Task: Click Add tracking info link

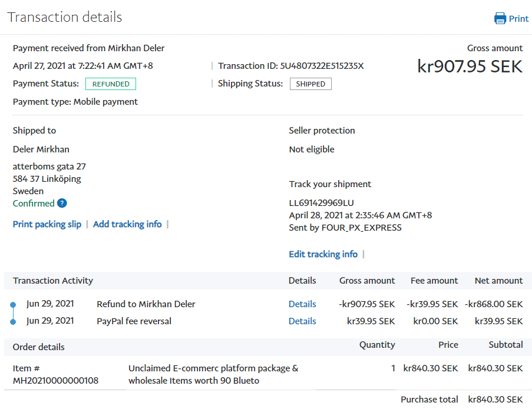Action: tap(127, 224)
